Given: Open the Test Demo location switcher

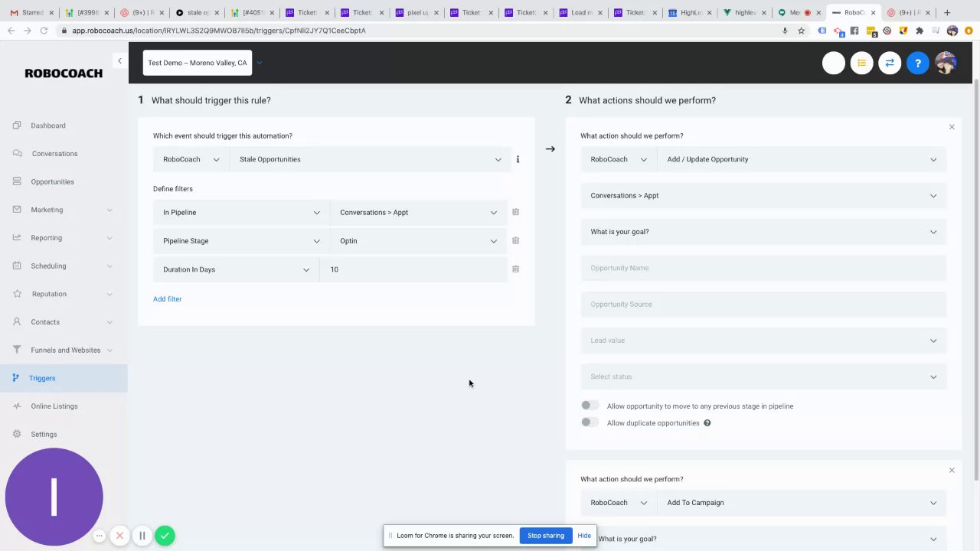Looking at the screenshot, I should click(198, 63).
